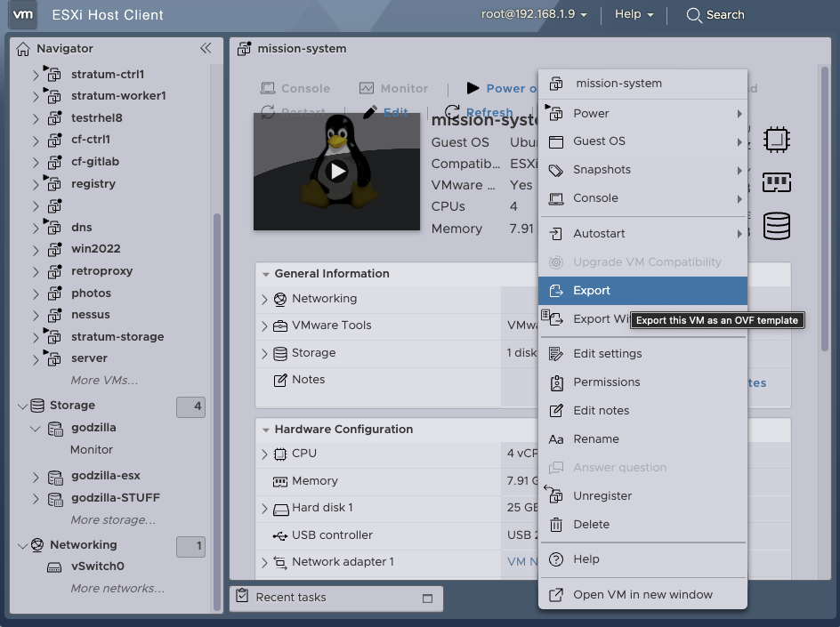Open Monitor under godzilla datastore
Screen dimensions: 840x627
click(x=92, y=450)
